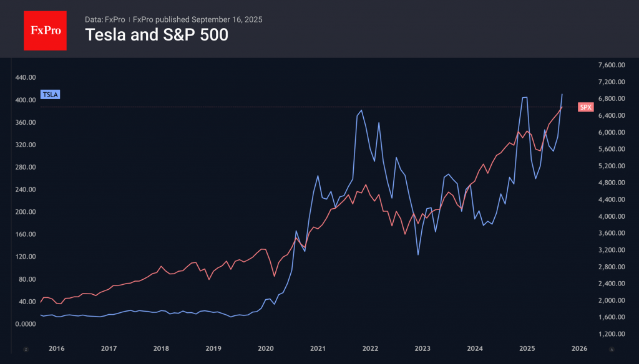
Task: Click the 0.0000 value on left price axis
Action: click(x=26, y=324)
